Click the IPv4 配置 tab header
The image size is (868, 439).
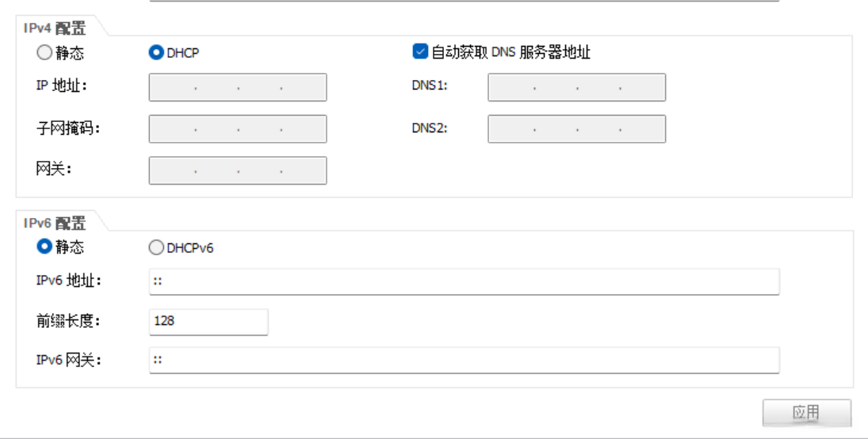55,28
